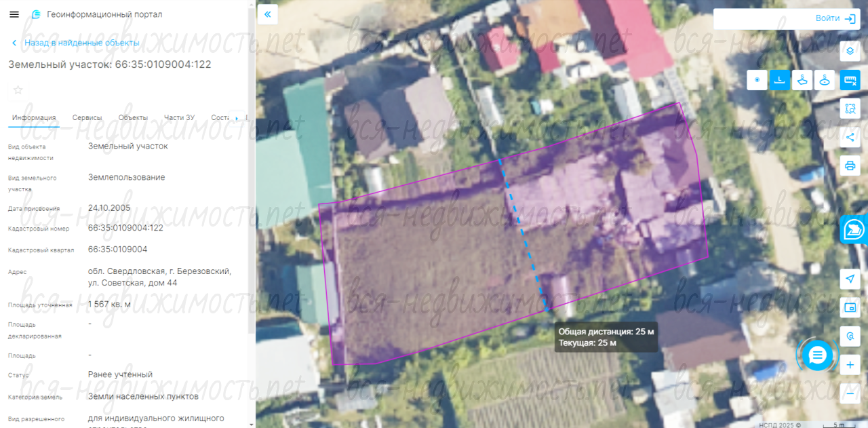The width and height of the screenshot is (868, 428).
Task: Click the share map icon
Action: pos(850,137)
